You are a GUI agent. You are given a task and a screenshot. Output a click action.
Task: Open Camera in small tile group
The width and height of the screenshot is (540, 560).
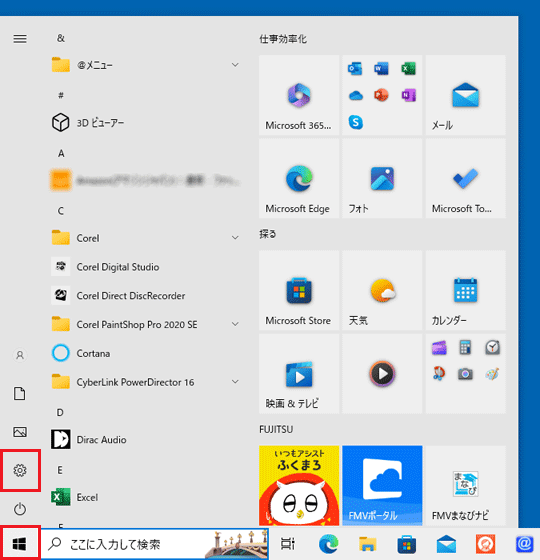(x=465, y=374)
